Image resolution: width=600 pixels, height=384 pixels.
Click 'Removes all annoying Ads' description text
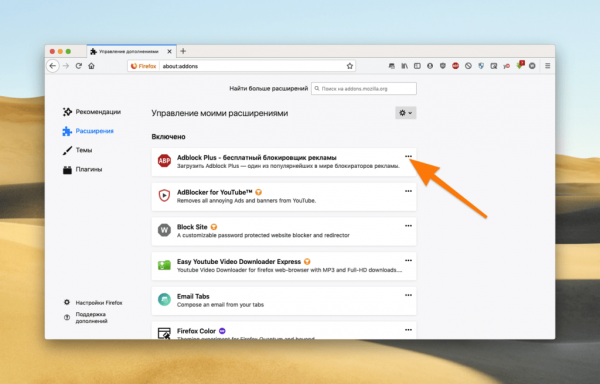[x=246, y=200]
